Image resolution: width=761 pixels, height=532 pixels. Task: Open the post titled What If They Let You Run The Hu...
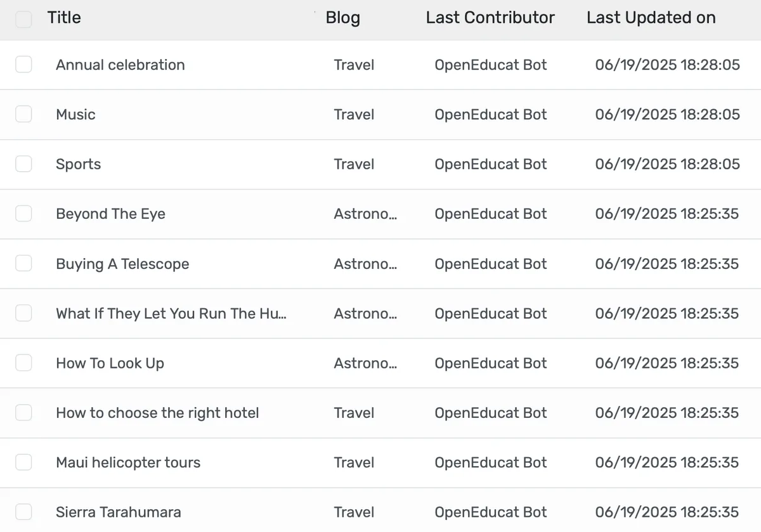point(171,313)
